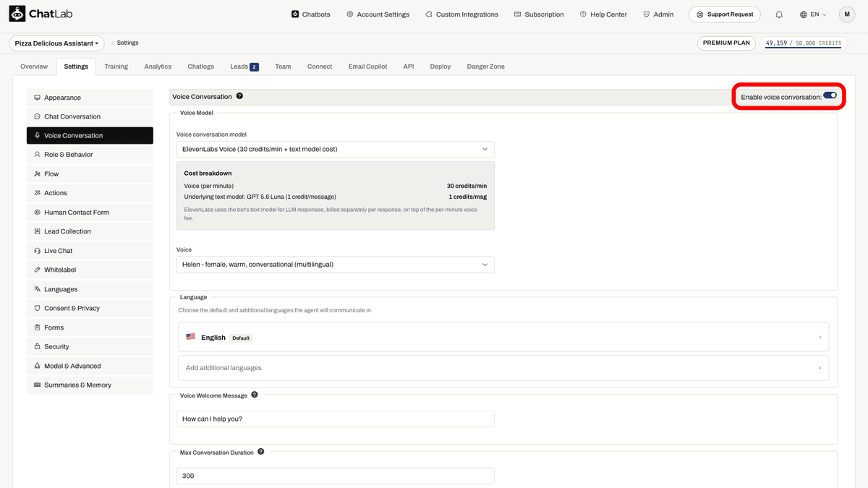Click the Voice Welcome Message text field
This screenshot has width=868, height=488.
coord(336,419)
